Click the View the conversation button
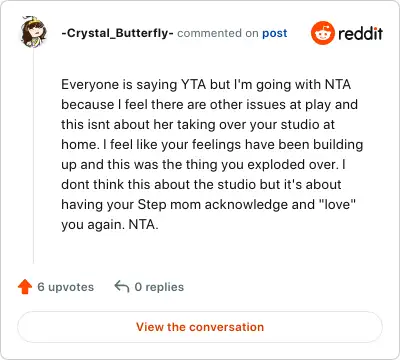 pyautogui.click(x=200, y=327)
